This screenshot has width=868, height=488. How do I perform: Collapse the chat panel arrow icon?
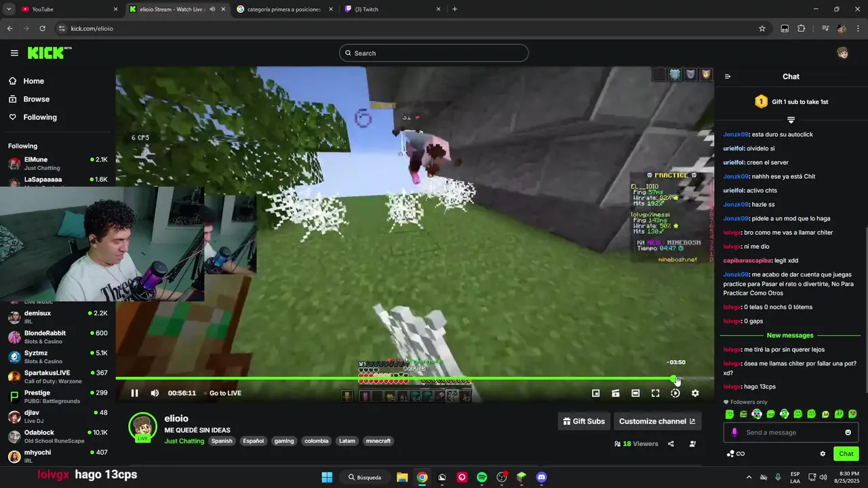pos(728,77)
